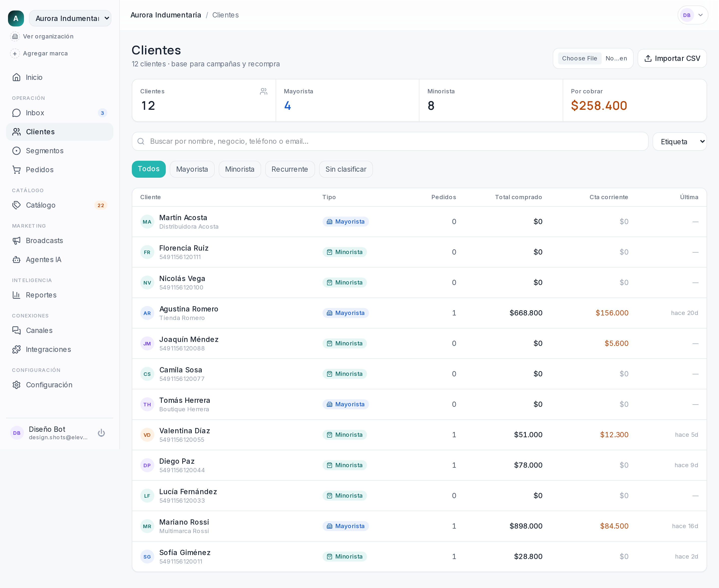Select the Mayorista filter tab
This screenshot has width=719, height=588.
(x=192, y=169)
